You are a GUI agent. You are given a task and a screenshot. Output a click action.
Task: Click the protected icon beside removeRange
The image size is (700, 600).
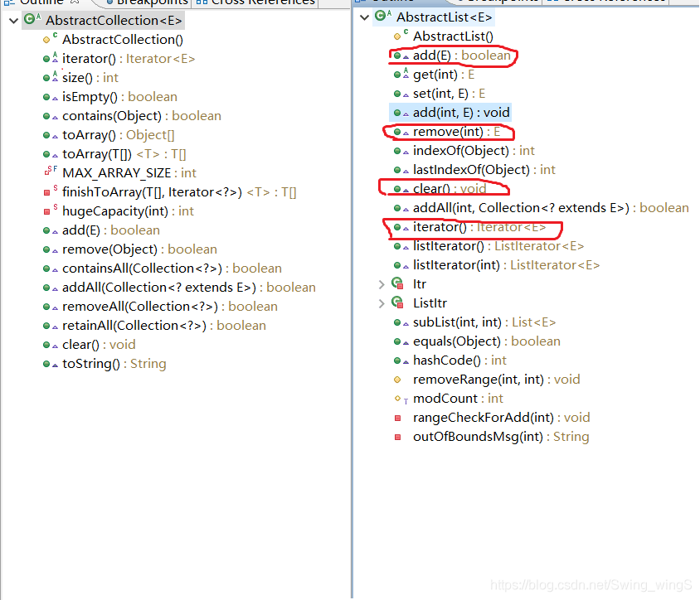pos(397,380)
